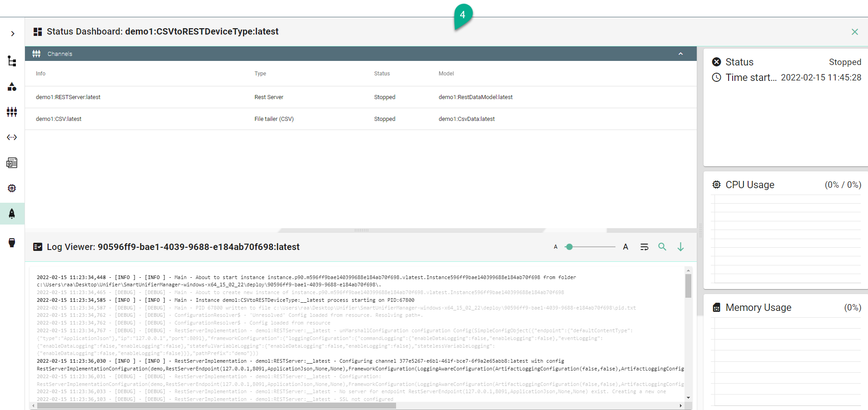Open the chip processor icon in sidebar
868x410 pixels.
coord(12,188)
